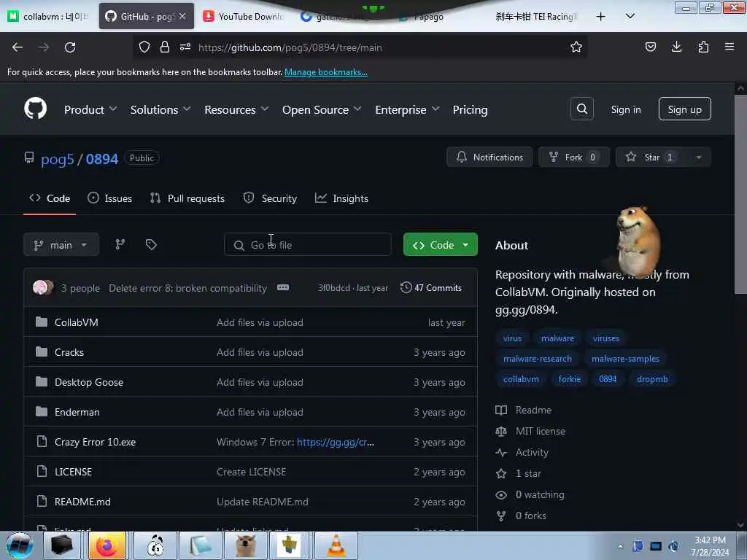
Task: Open the Firefox downloads arrow icon
Action: click(x=676, y=47)
